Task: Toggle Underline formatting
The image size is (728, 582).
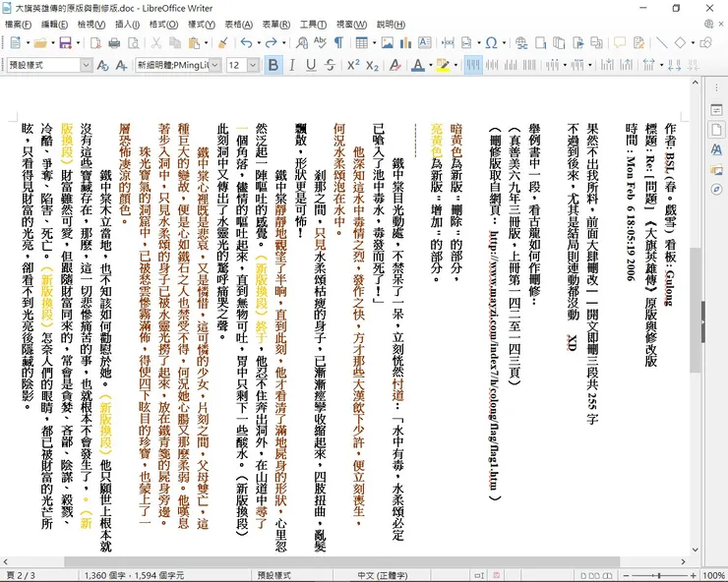Action: coord(311,66)
